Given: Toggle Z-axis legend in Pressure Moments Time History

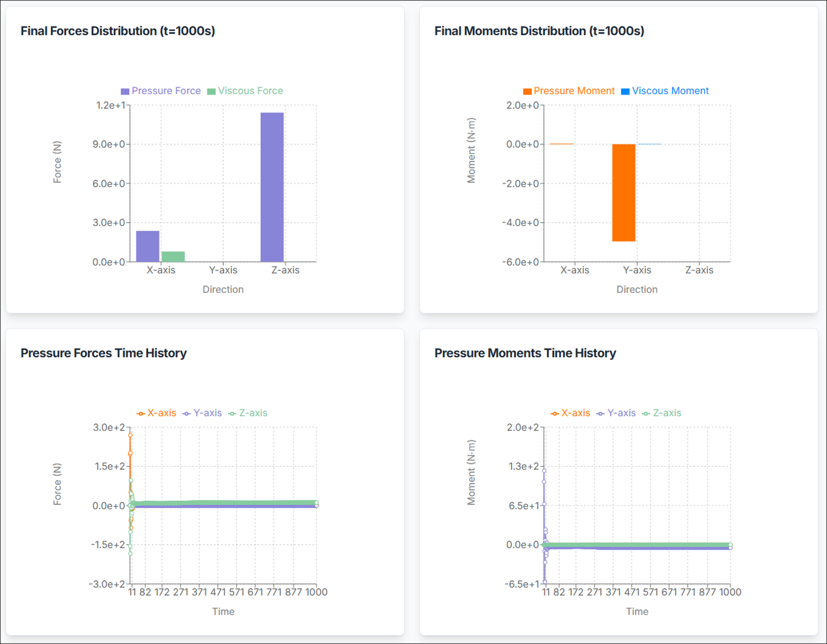Looking at the screenshot, I should tap(662, 413).
